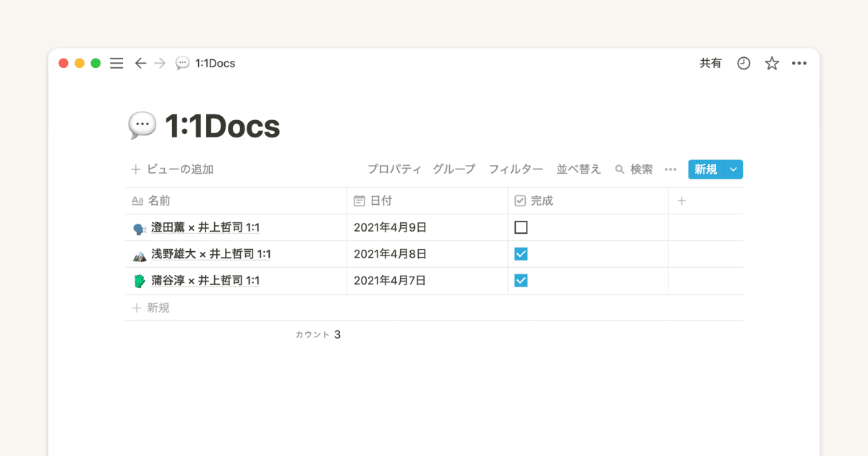Open the sidebar with the hamburger icon

[116, 63]
